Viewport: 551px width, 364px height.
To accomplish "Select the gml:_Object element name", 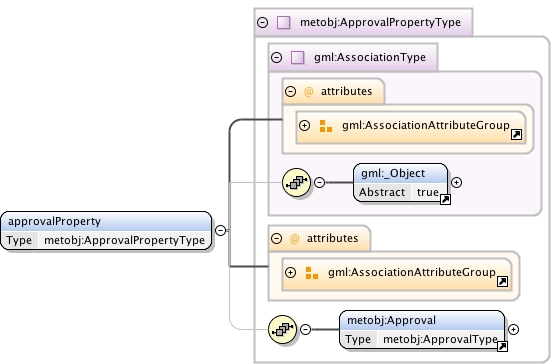I will click(x=393, y=174).
